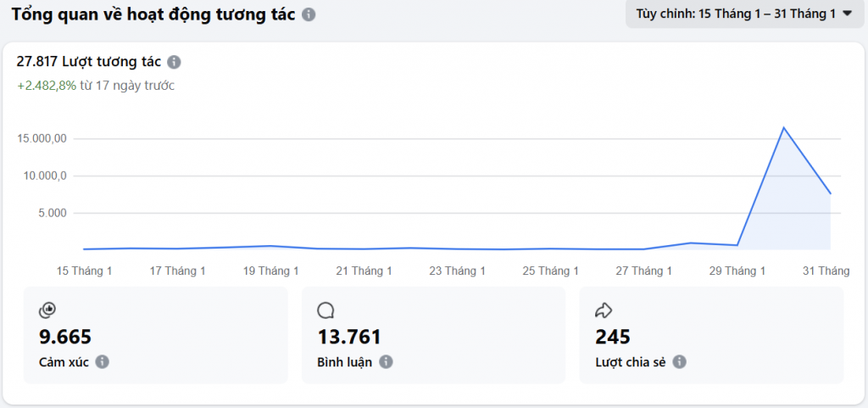This screenshot has height=408, width=868.
Task: Click info icon next to Lượt tương tác
Action: pos(174,62)
